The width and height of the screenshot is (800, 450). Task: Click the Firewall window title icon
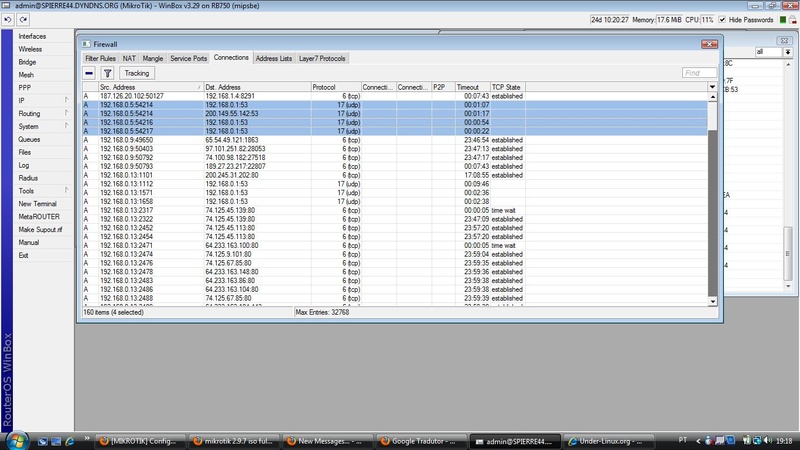86,44
